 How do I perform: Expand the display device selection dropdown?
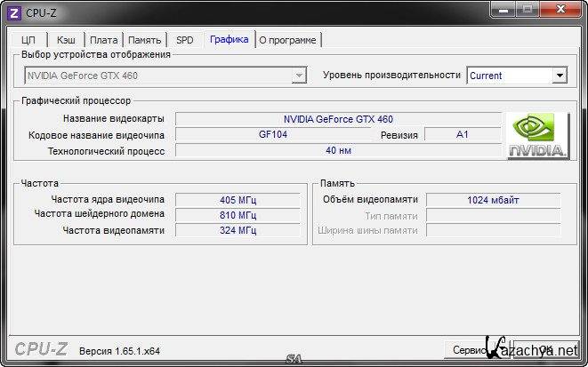pos(300,76)
